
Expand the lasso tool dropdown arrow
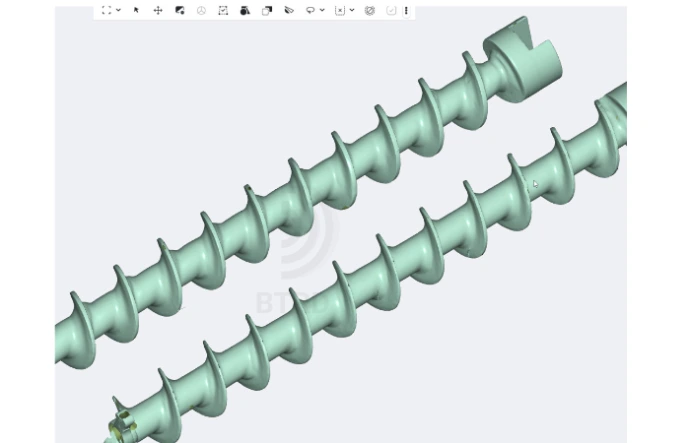[x=322, y=10]
